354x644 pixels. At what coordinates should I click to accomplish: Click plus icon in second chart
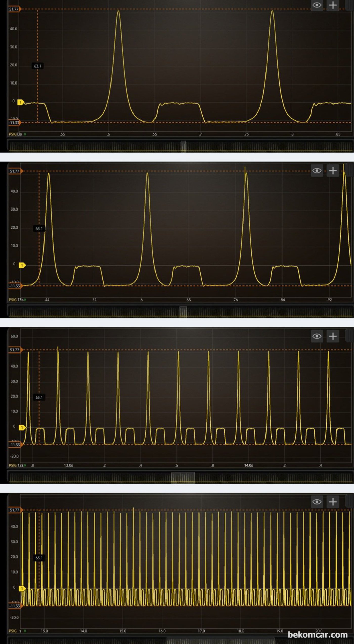click(333, 171)
